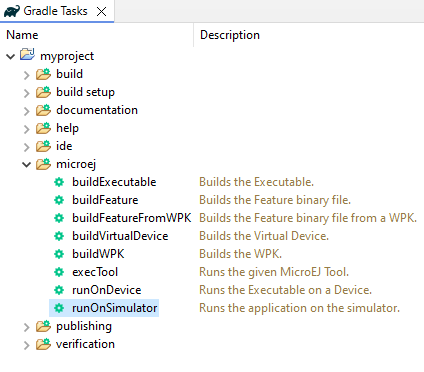Click the myproject project folder icon
This screenshot has width=424, height=372.
coord(27,54)
